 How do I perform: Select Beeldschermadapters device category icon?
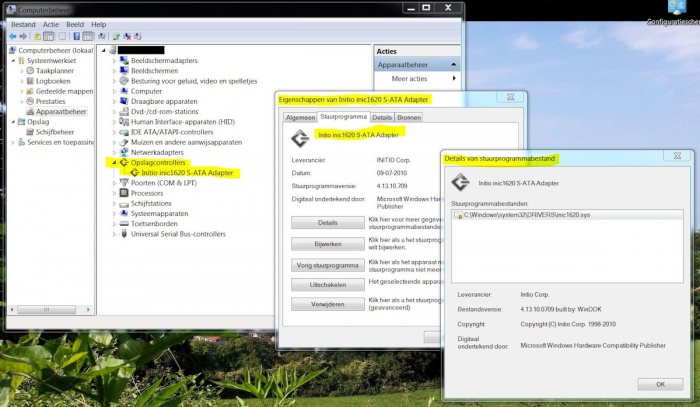click(124, 60)
